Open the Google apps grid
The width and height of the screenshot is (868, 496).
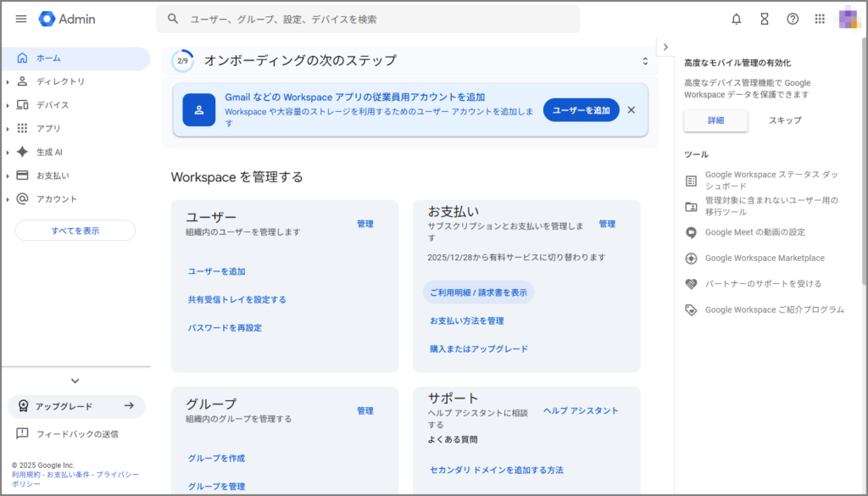(x=820, y=19)
